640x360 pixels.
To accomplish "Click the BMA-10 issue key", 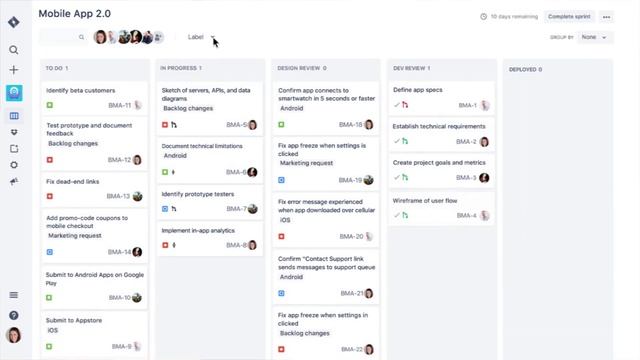I will (120, 298).
